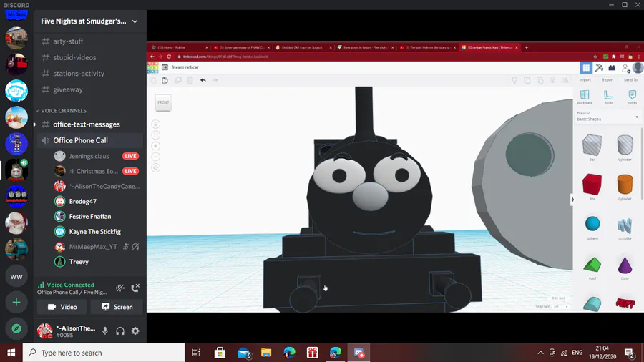The image size is (644, 362).
Task: Pick the green Roof shape
Action: [x=592, y=265]
